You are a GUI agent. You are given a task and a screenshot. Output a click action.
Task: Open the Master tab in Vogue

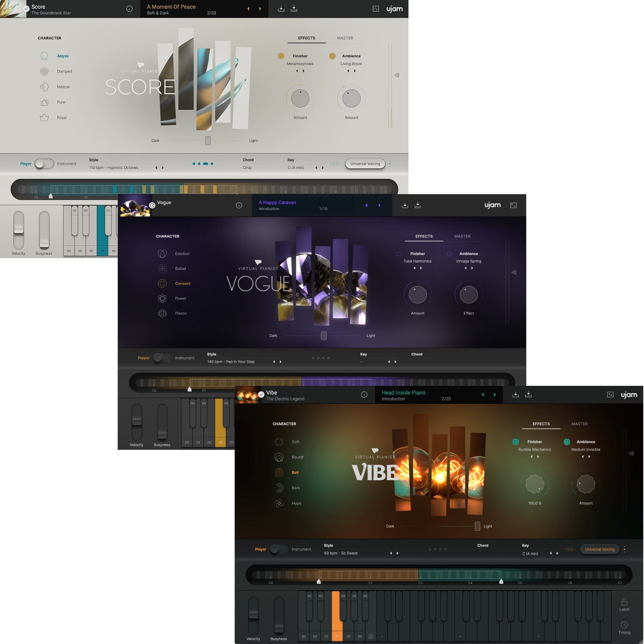462,236
